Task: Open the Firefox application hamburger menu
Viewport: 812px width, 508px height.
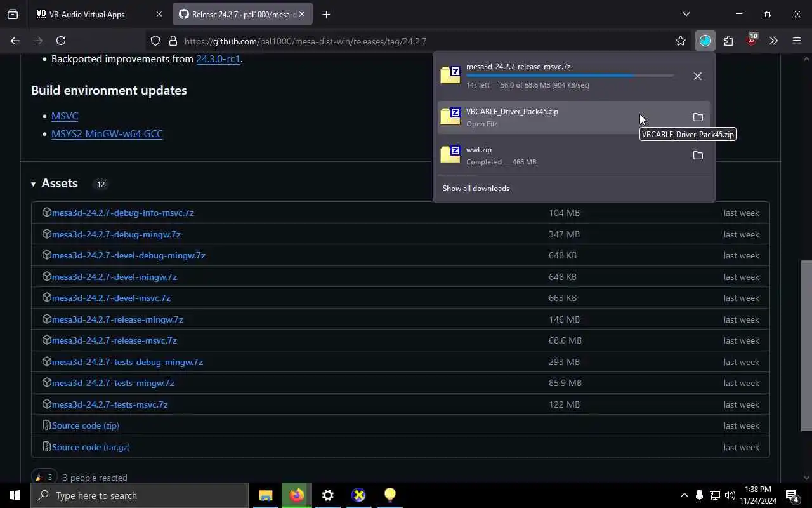Action: tap(797, 41)
